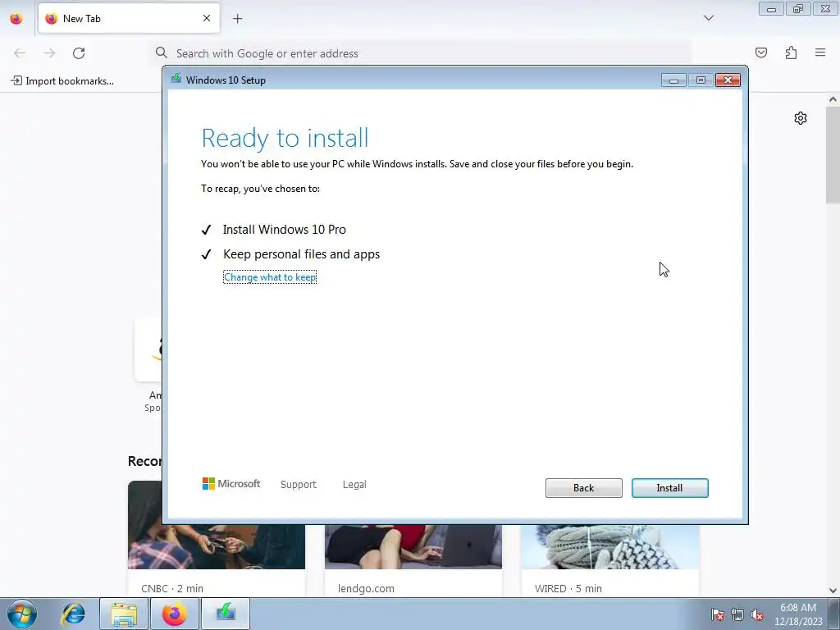The width and height of the screenshot is (840, 630).
Task: Open the 'Change what to keep' link
Action: (x=269, y=277)
